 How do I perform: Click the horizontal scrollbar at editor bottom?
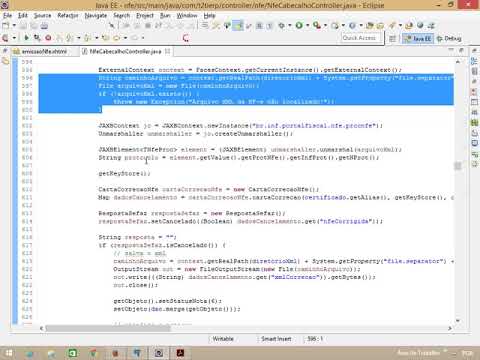coord(108,328)
